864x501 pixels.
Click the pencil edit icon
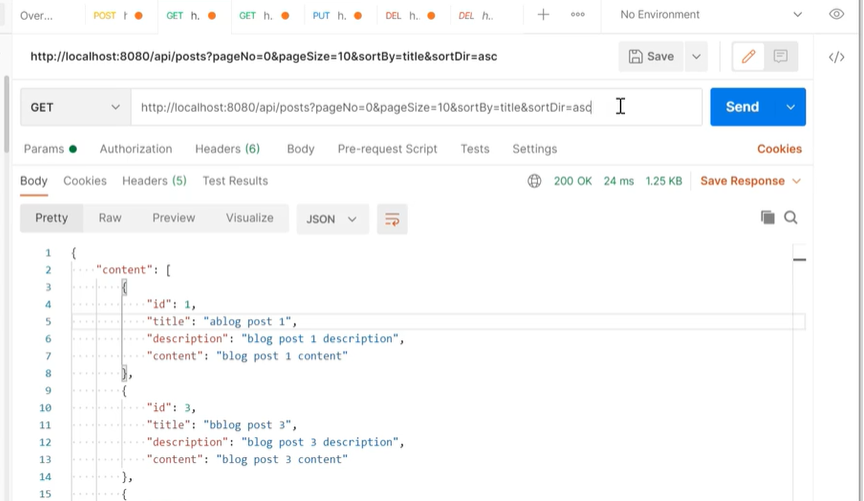(x=748, y=57)
